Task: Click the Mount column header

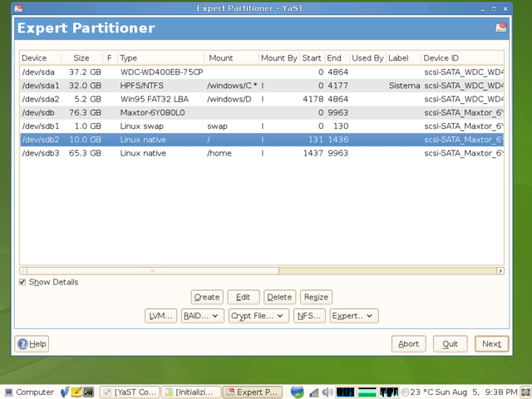Action: point(232,58)
